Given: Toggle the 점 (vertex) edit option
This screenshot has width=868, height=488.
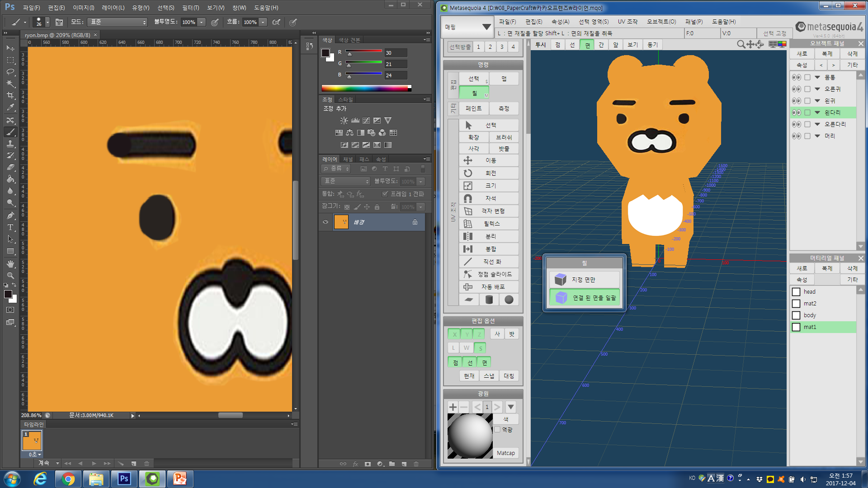Looking at the screenshot, I should tap(455, 362).
